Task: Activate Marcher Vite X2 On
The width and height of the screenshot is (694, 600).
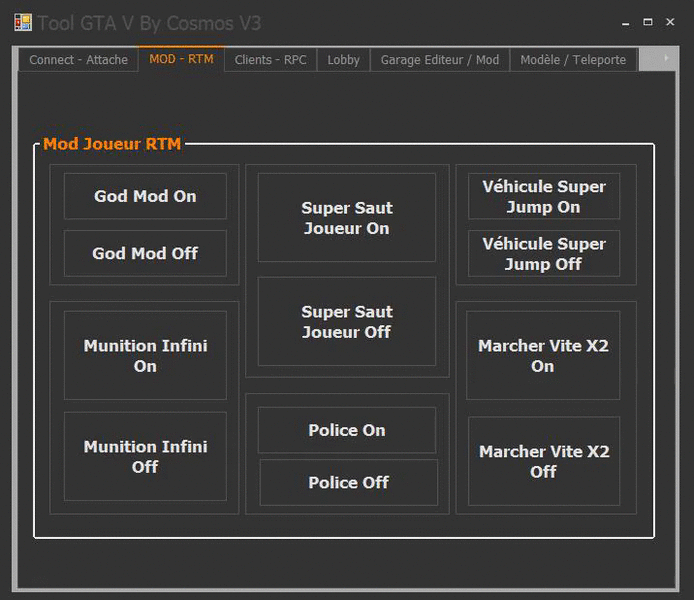Action: coord(543,355)
